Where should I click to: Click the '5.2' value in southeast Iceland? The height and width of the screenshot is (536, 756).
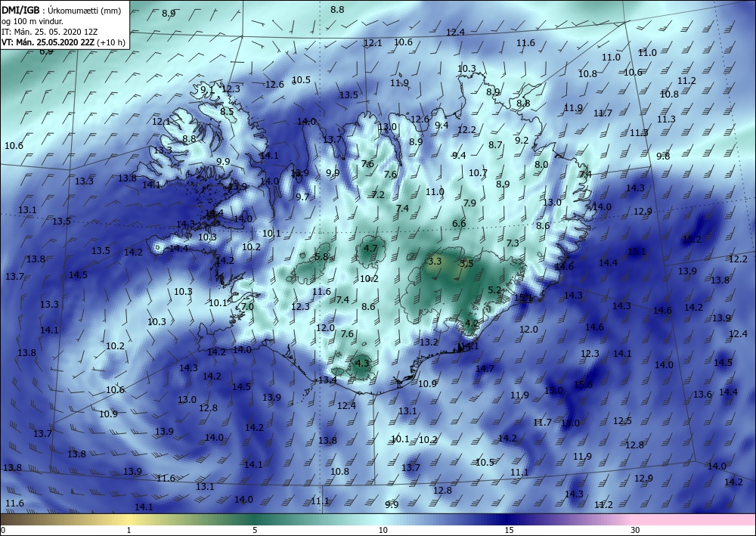click(x=494, y=290)
